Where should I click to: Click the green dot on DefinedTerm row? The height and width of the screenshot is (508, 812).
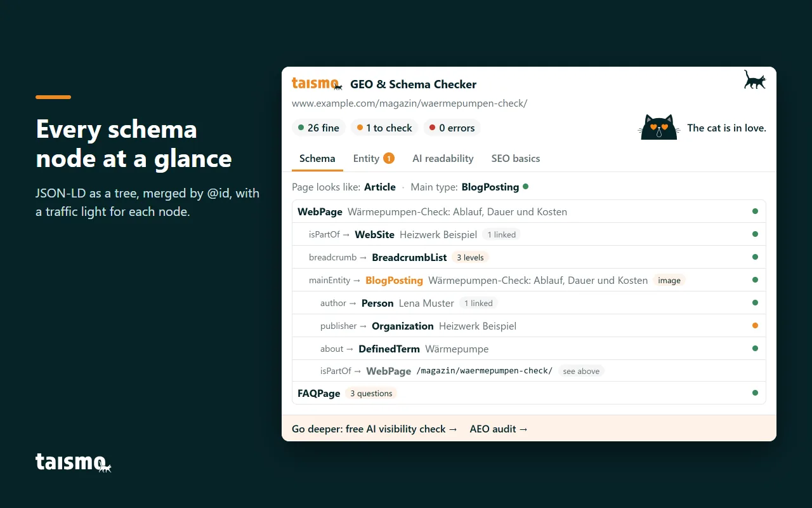[x=755, y=349]
